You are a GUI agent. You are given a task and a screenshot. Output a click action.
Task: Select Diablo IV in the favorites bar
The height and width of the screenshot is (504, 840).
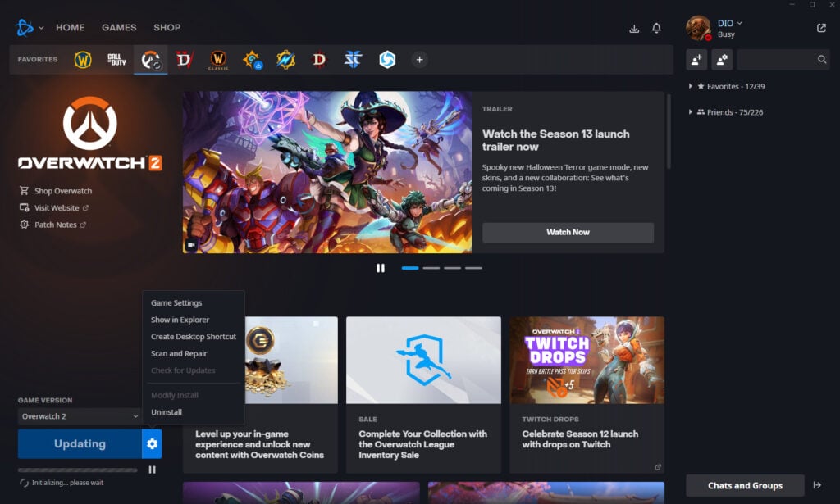click(x=182, y=59)
